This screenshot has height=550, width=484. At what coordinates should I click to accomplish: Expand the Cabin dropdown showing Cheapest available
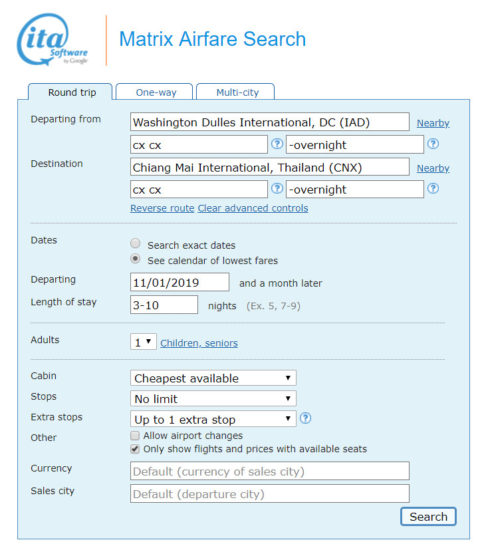213,378
